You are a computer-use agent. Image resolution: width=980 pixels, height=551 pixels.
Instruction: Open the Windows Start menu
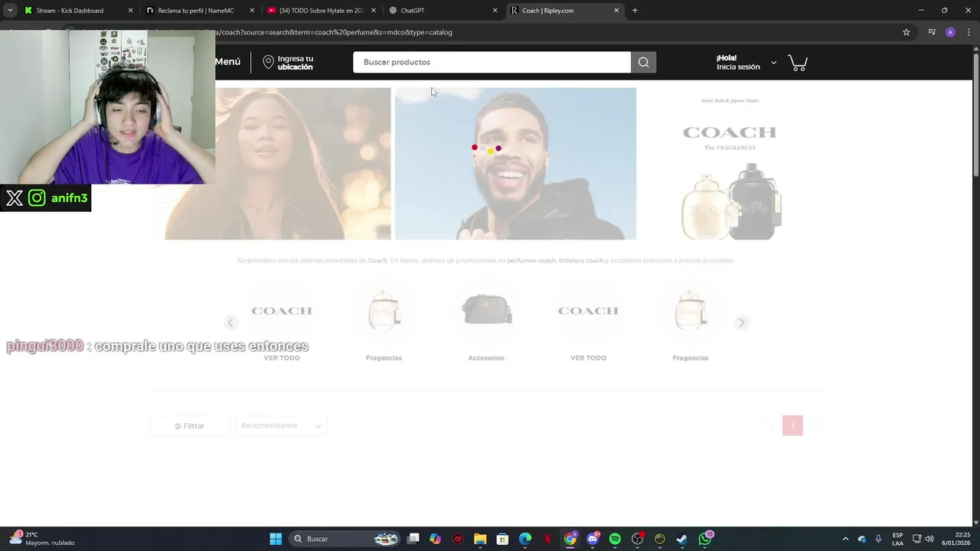tap(276, 539)
